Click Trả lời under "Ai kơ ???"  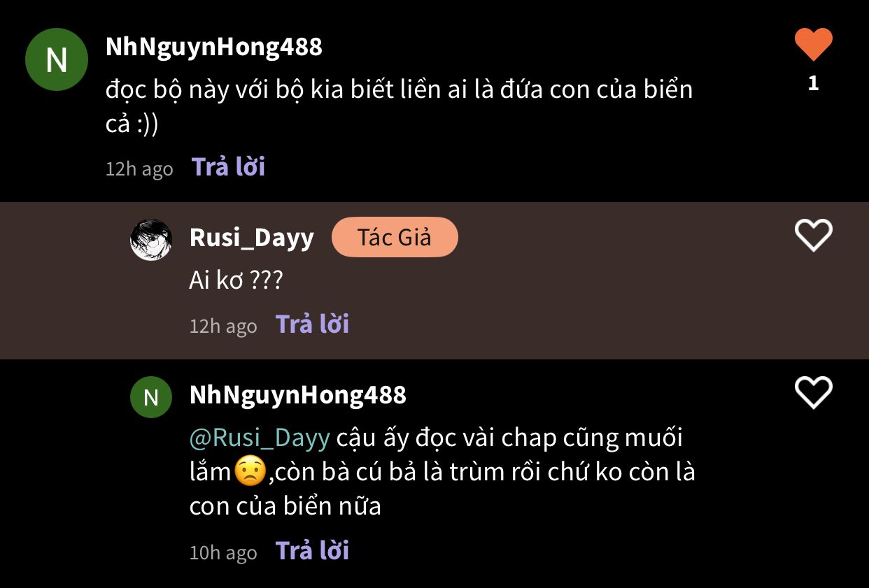313,324
